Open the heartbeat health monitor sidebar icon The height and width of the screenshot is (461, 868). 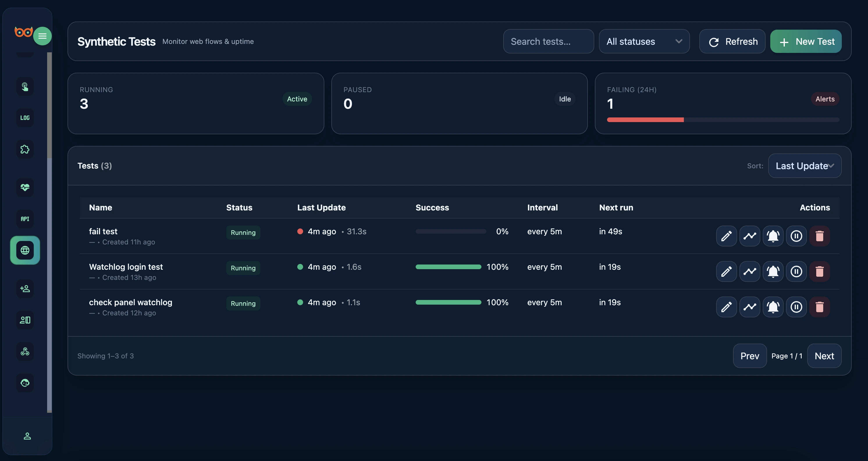pyautogui.click(x=25, y=187)
